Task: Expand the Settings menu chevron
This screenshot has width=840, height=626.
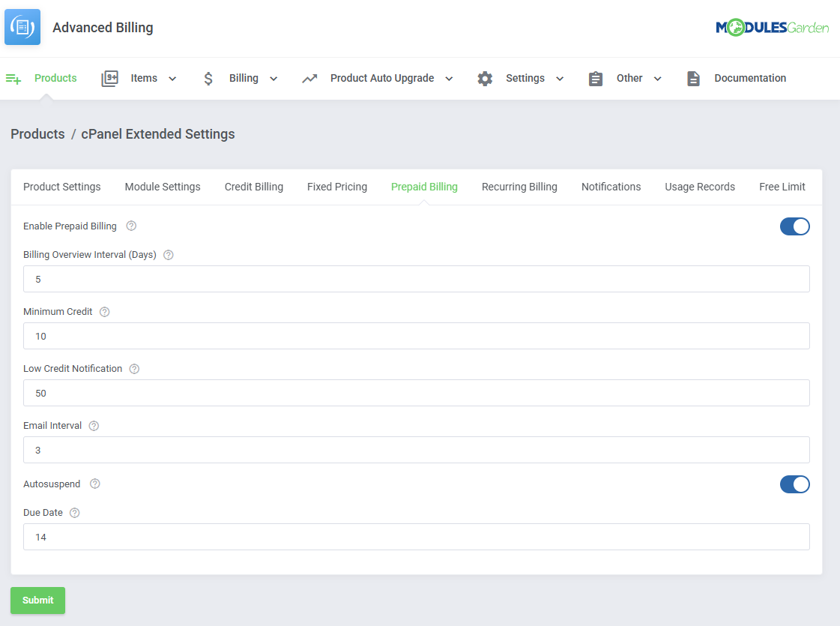Action: tap(560, 79)
